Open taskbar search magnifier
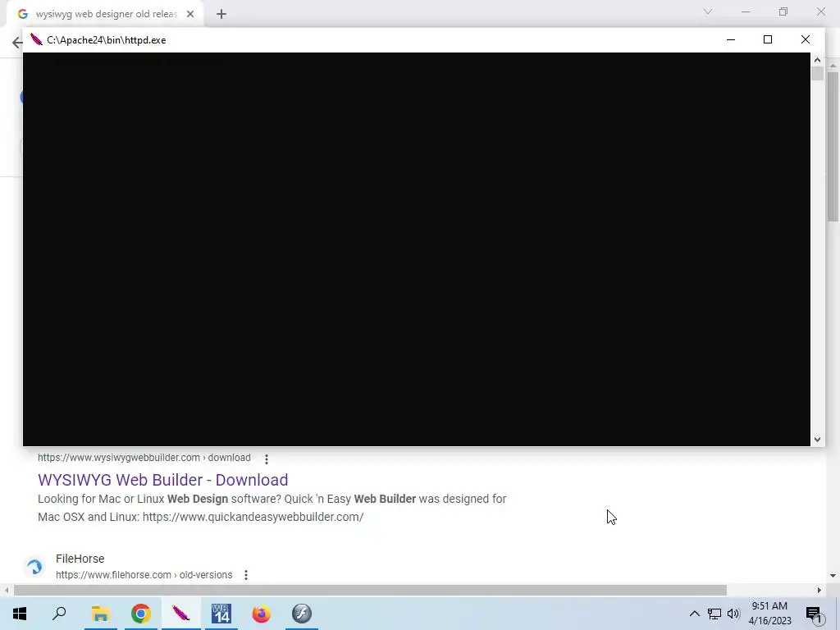 (x=59, y=614)
